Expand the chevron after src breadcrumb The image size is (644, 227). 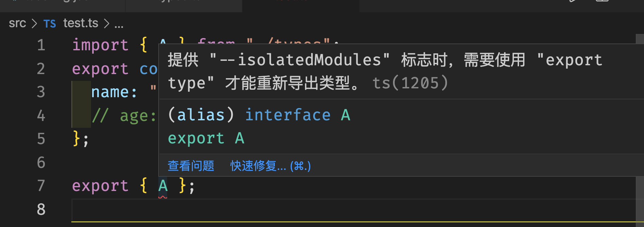[34, 23]
